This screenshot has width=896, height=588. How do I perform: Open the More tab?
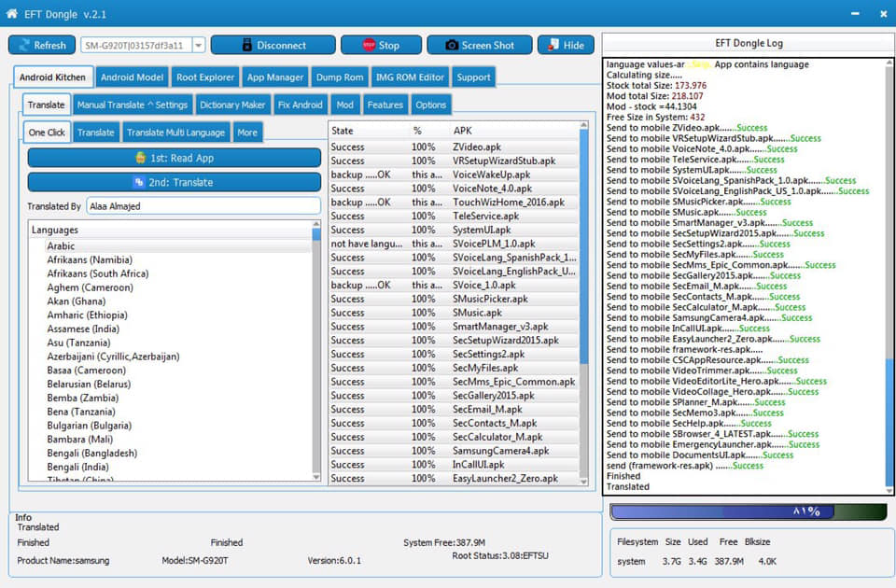pyautogui.click(x=247, y=133)
